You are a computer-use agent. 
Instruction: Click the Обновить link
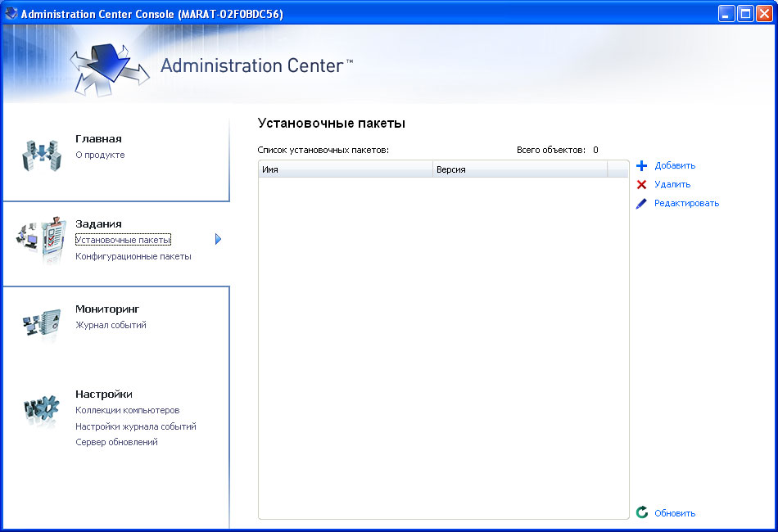tap(675, 513)
